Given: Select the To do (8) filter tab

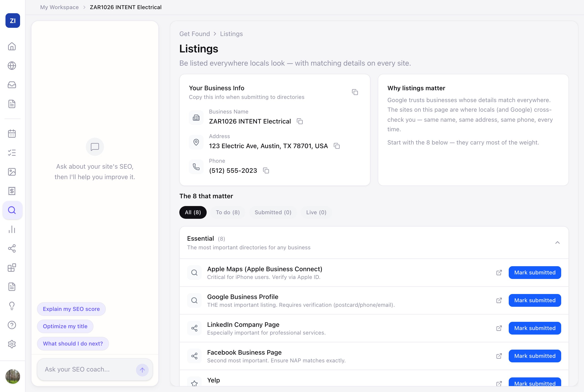Looking at the screenshot, I should pos(228,212).
